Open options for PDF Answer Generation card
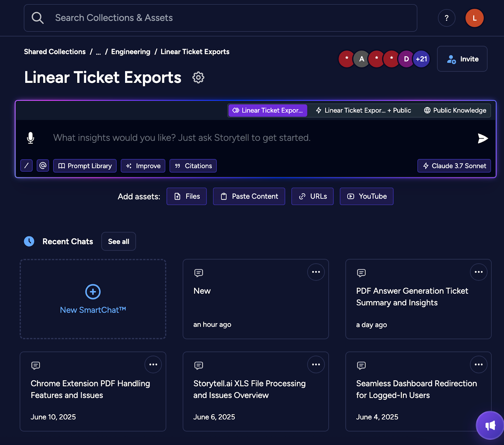The width and height of the screenshot is (504, 445). 478,272
